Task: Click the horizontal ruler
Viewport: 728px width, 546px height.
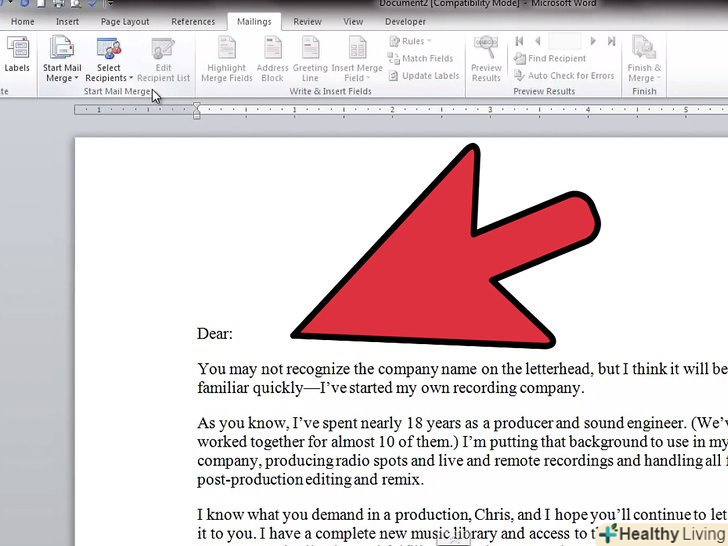Action: tap(401, 110)
